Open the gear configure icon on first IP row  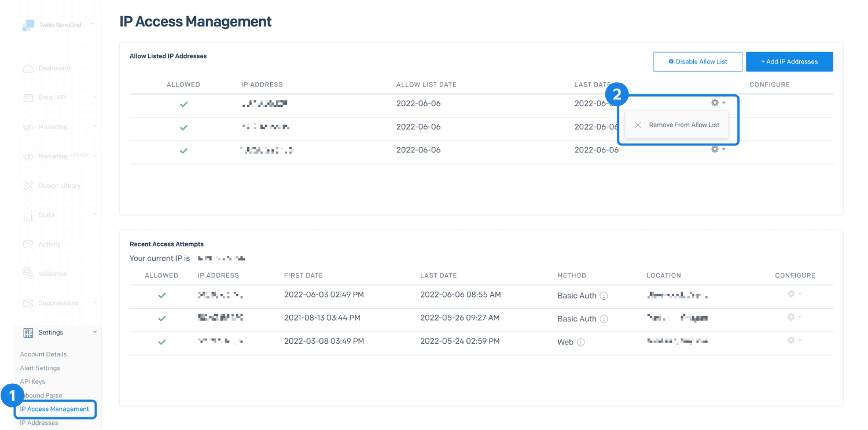[x=715, y=102]
